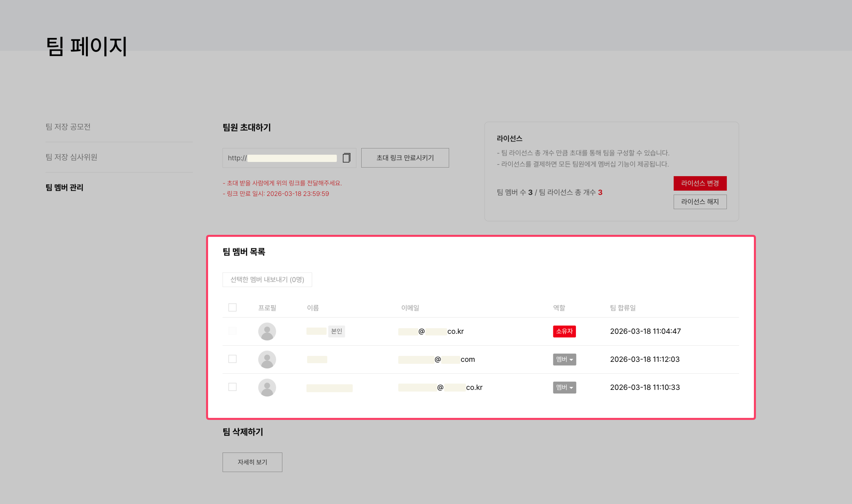
Task: Select 팀 멤버 관리 in sidebar
Action: tap(64, 188)
